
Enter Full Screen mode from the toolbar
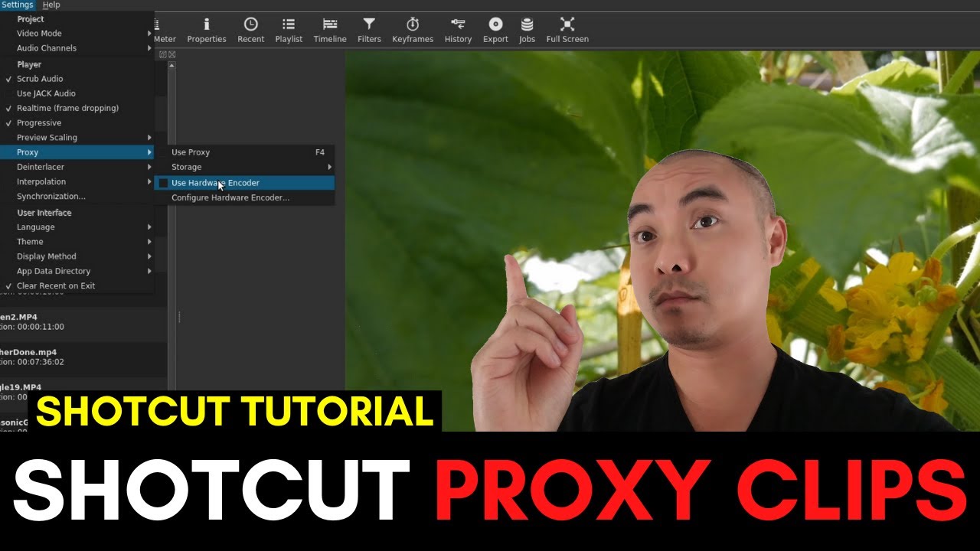click(567, 31)
